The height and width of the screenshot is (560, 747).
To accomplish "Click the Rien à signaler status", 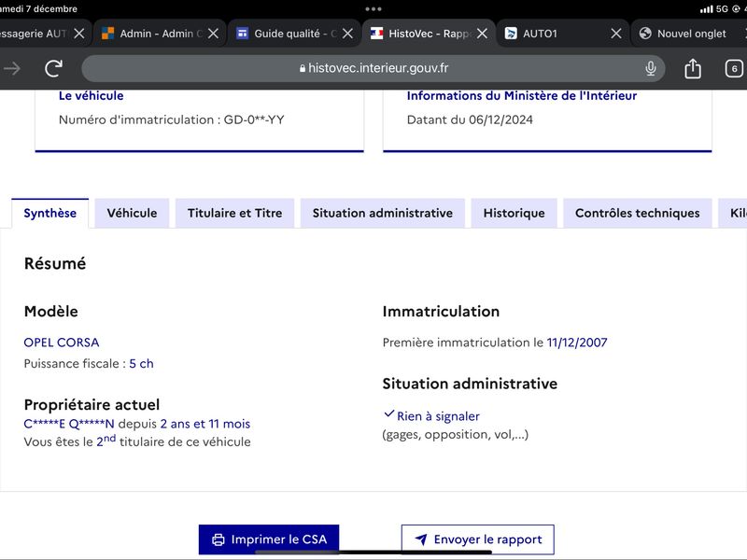I will coord(438,416).
